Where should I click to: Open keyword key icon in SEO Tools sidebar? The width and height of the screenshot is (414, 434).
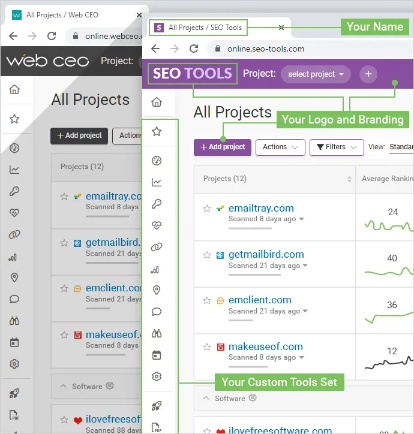pos(157,204)
